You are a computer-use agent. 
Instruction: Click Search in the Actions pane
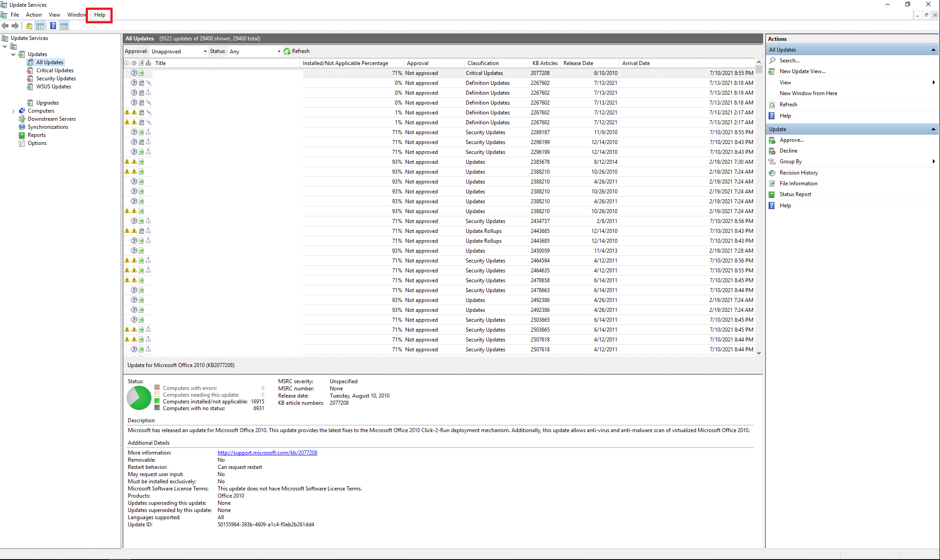pyautogui.click(x=789, y=61)
